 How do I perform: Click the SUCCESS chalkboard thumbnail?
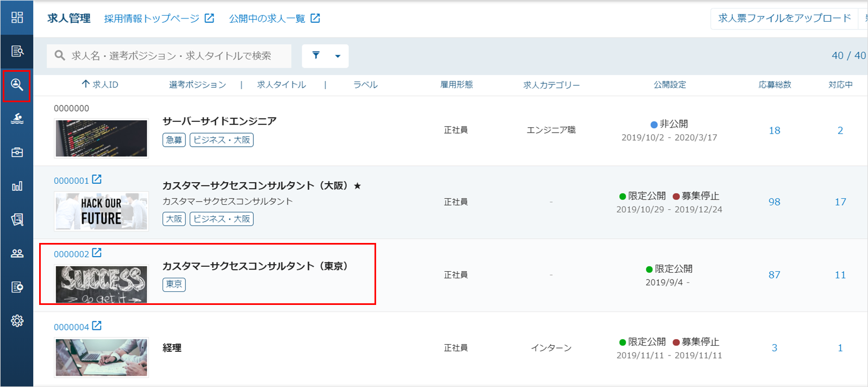(x=101, y=284)
